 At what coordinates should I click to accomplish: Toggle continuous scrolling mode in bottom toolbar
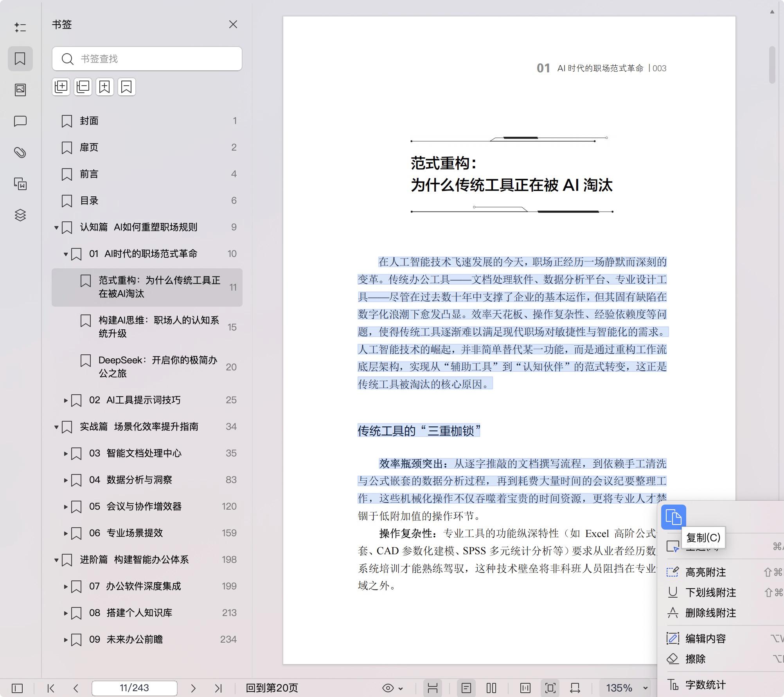432,688
